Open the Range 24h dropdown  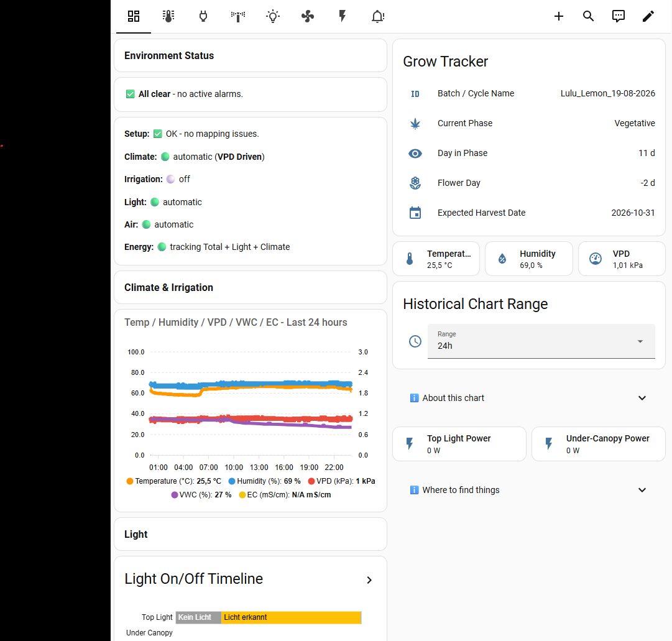pos(541,341)
